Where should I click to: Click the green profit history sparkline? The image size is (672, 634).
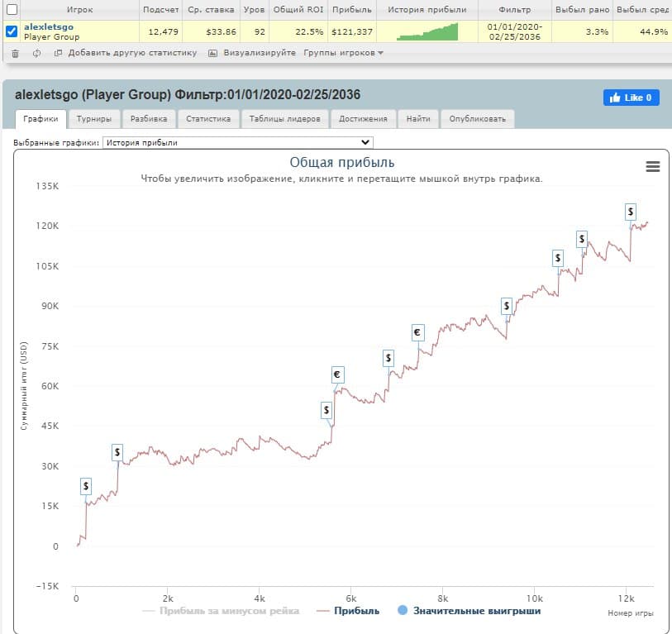[427, 32]
